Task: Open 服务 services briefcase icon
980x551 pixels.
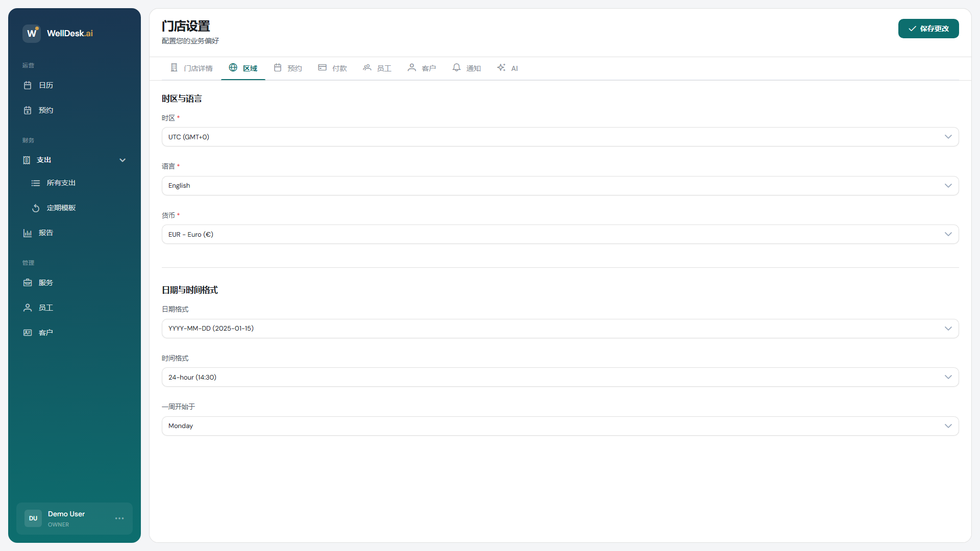Action: click(x=28, y=283)
